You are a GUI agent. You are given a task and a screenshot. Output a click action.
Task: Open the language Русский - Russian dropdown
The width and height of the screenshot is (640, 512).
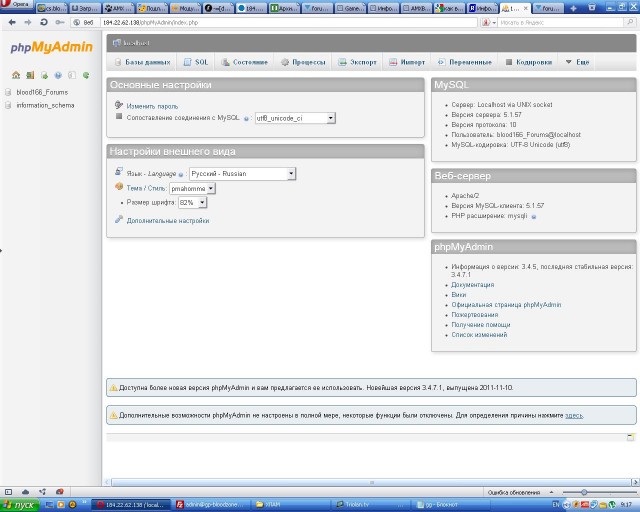coord(242,174)
